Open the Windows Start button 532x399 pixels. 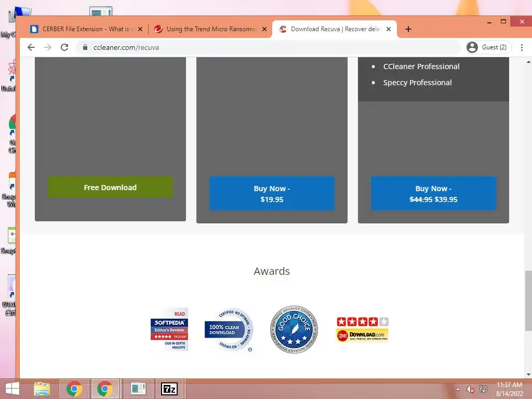coord(12,389)
